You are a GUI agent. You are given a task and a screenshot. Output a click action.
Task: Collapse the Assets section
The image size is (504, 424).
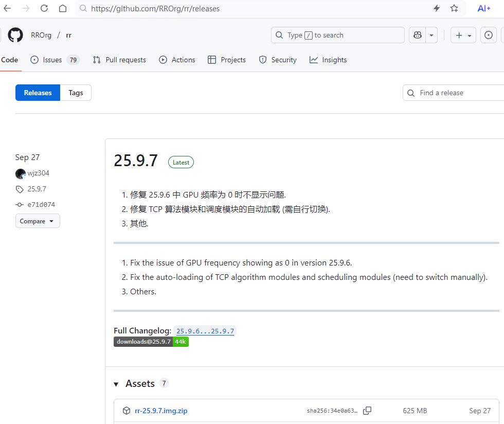[117, 384]
